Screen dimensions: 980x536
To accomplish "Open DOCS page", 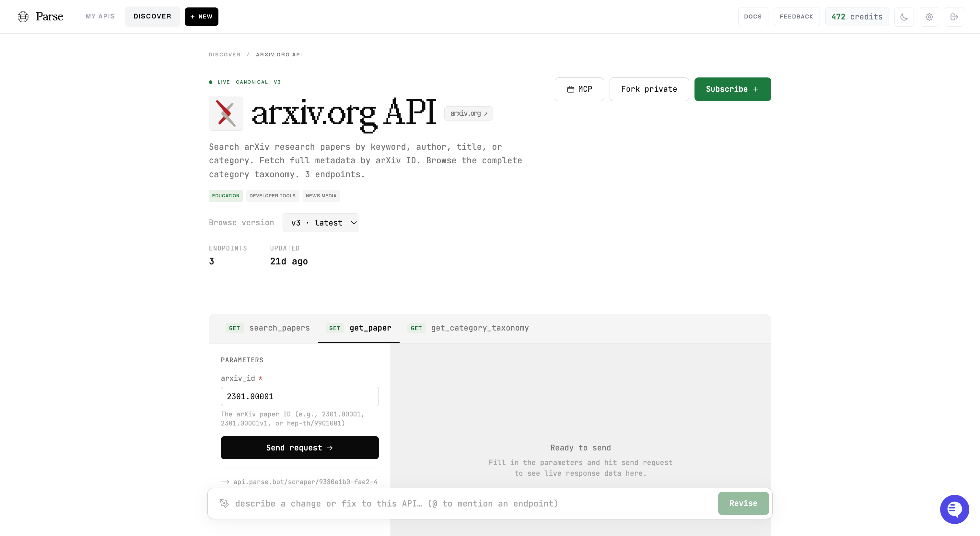I will pos(752,17).
